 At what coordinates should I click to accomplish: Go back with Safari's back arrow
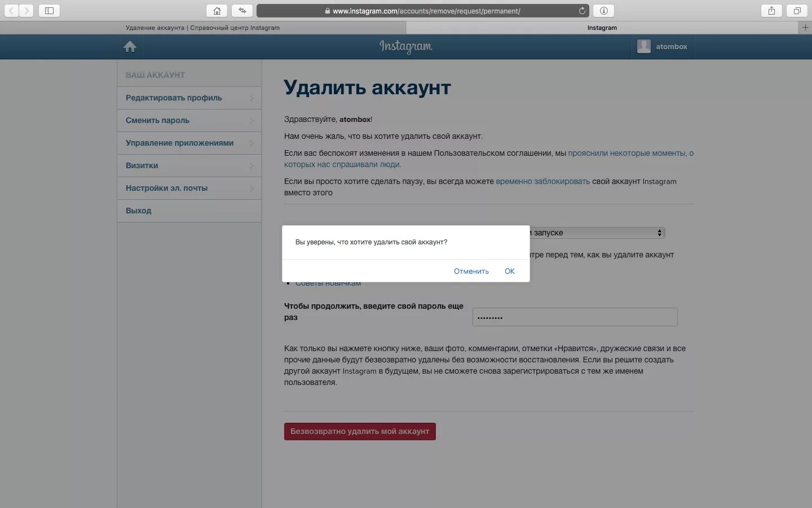(x=11, y=11)
